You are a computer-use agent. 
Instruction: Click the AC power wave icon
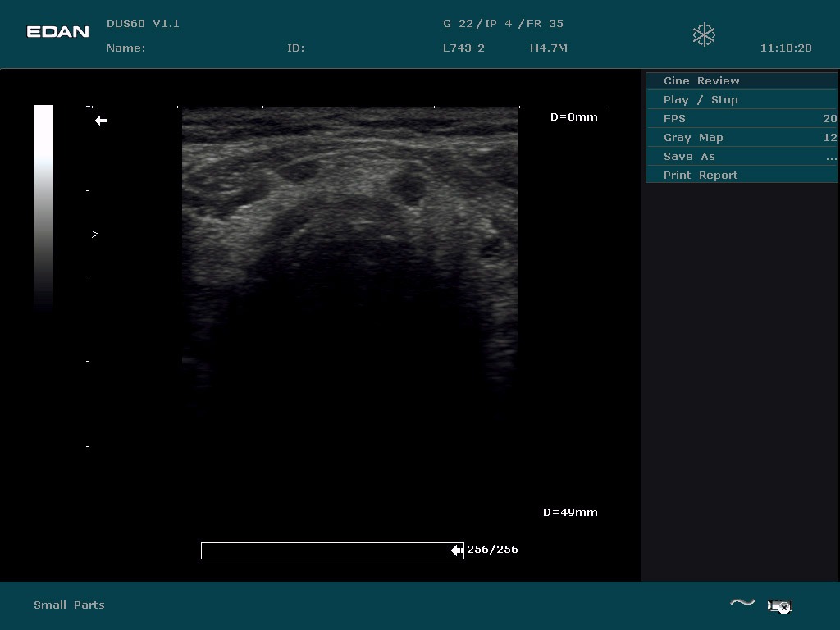point(742,604)
